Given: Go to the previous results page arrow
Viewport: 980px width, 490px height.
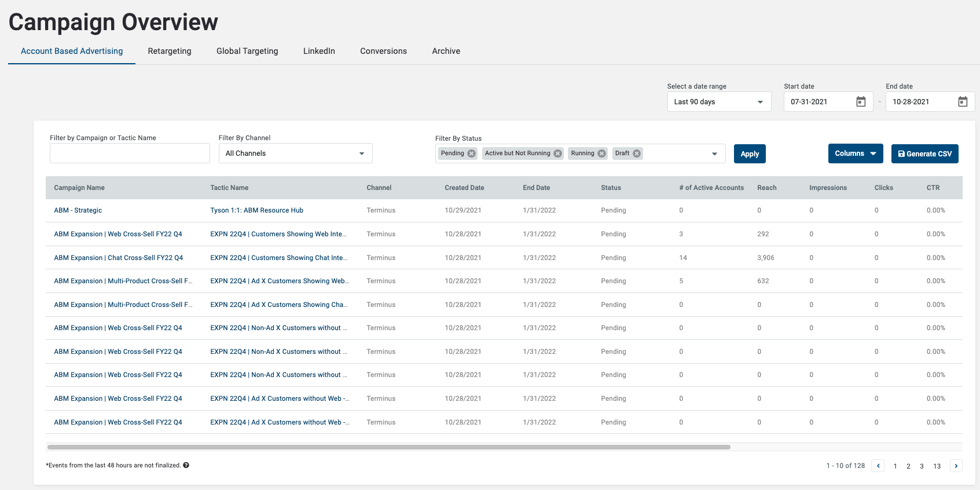Looking at the screenshot, I should 878,466.
